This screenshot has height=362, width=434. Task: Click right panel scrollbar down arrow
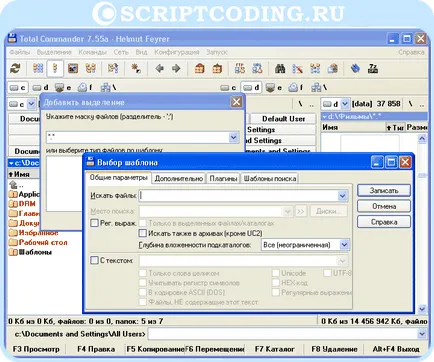422,309
